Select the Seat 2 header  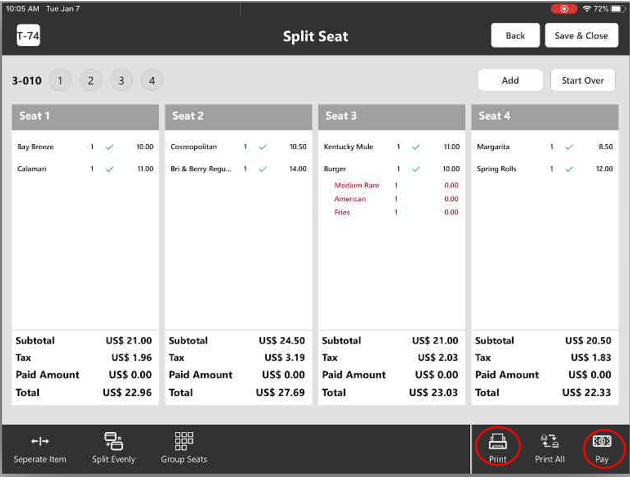238,116
